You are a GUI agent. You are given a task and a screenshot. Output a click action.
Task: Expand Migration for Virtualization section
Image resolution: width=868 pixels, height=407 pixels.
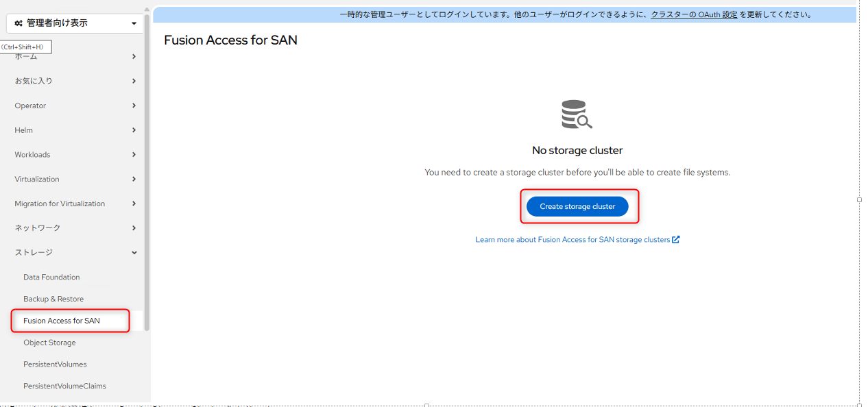tap(75, 203)
